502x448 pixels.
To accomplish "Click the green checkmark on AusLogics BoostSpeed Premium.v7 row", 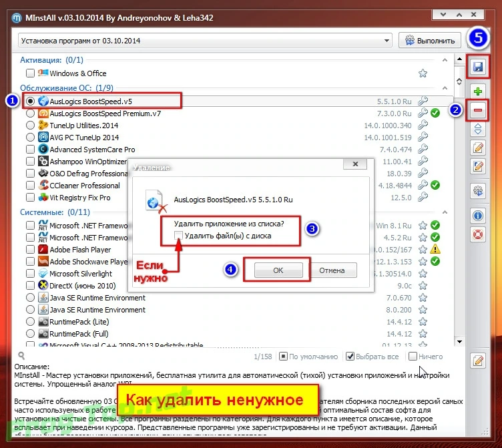I will [435, 113].
